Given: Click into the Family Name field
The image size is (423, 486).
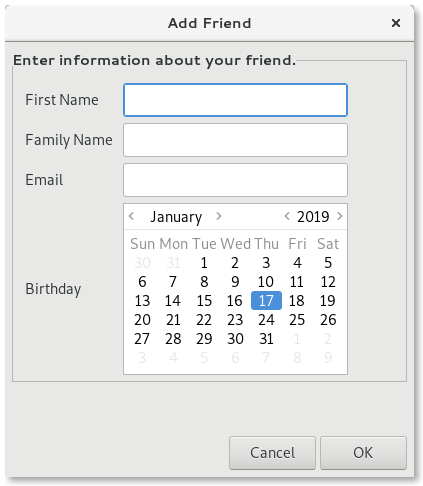Looking at the screenshot, I should pyautogui.click(x=235, y=140).
